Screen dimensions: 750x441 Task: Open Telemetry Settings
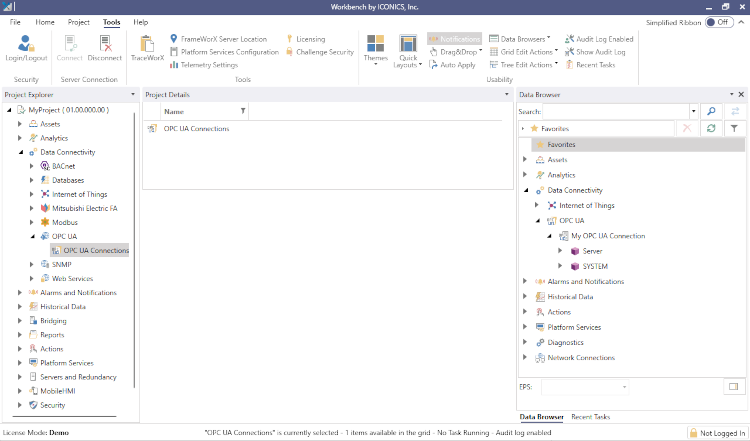click(x=204, y=65)
